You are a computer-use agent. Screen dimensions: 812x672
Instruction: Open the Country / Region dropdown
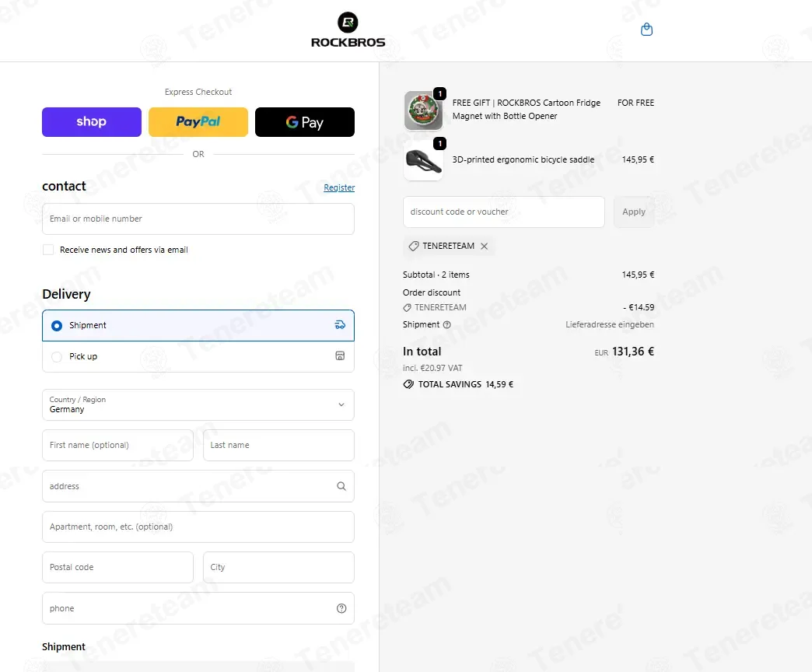pyautogui.click(x=198, y=404)
